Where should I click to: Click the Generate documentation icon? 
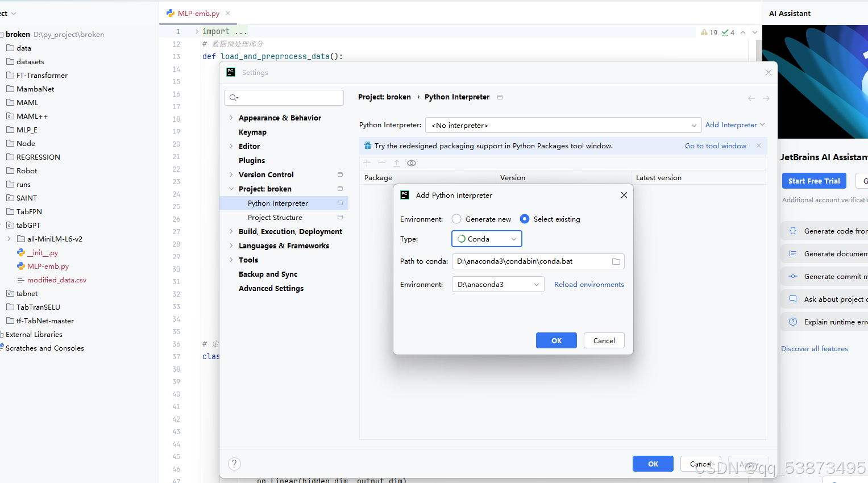[793, 253]
